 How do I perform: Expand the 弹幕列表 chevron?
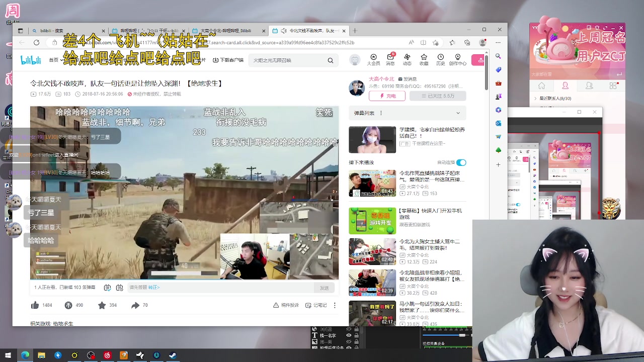pos(458,113)
